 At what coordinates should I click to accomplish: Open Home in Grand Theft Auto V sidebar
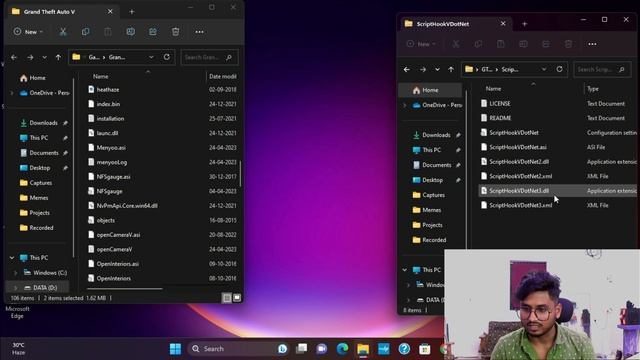[33, 78]
